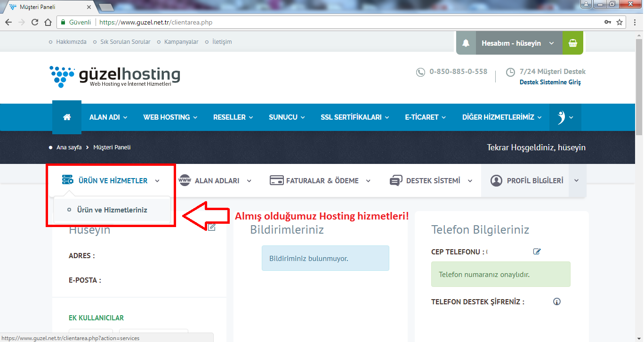Click the Alan Adları www globe icon
This screenshot has width=644, height=342.
(185, 180)
